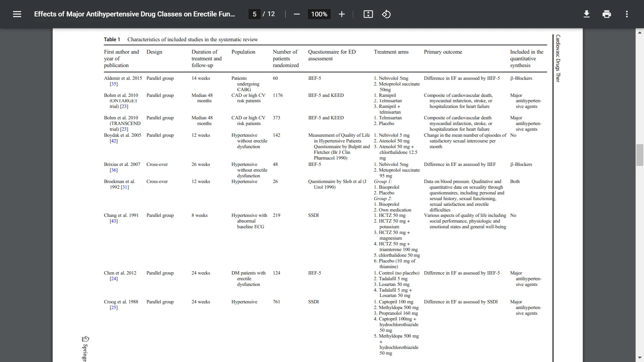Click 'β-Blockers' in the Brixius row
Viewport: 644px width, 362px height.
(x=521, y=165)
